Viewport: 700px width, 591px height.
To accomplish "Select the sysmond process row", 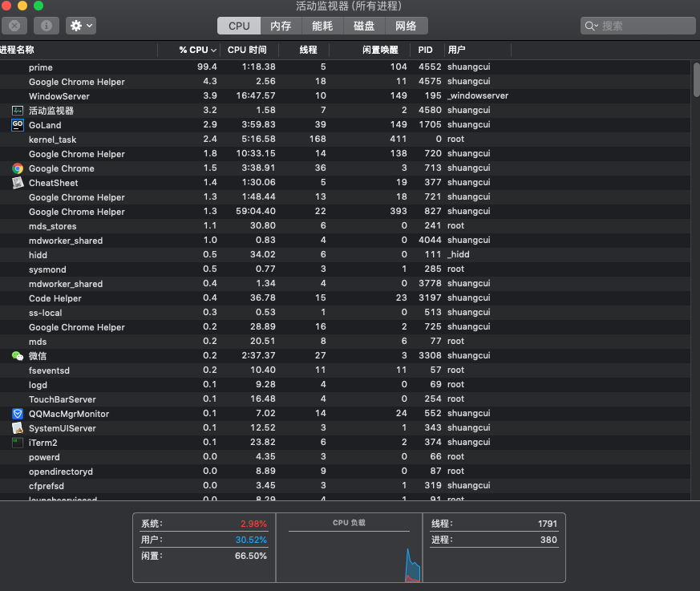I will point(346,269).
